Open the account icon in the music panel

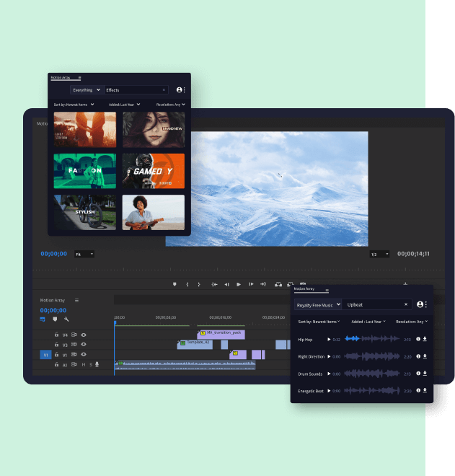point(419,304)
